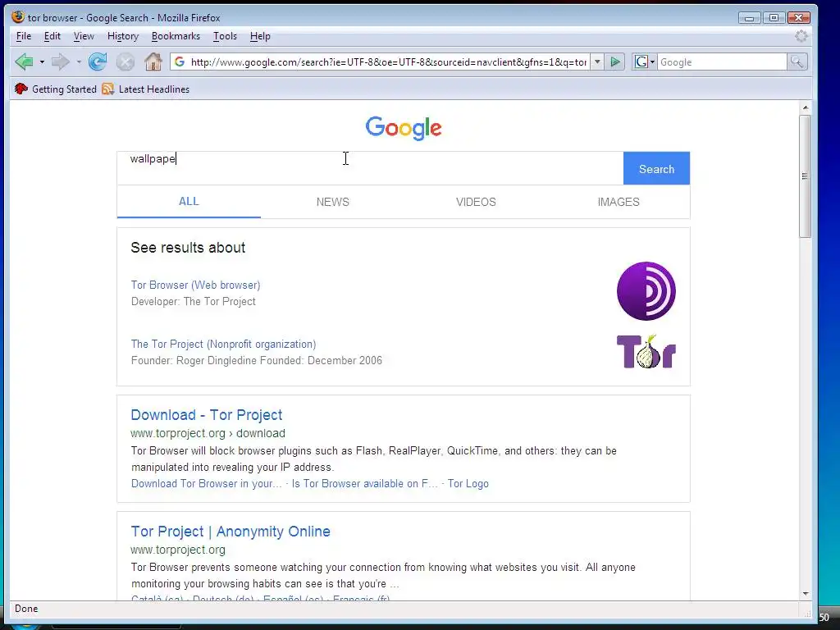Open the Help menu

coord(260,36)
